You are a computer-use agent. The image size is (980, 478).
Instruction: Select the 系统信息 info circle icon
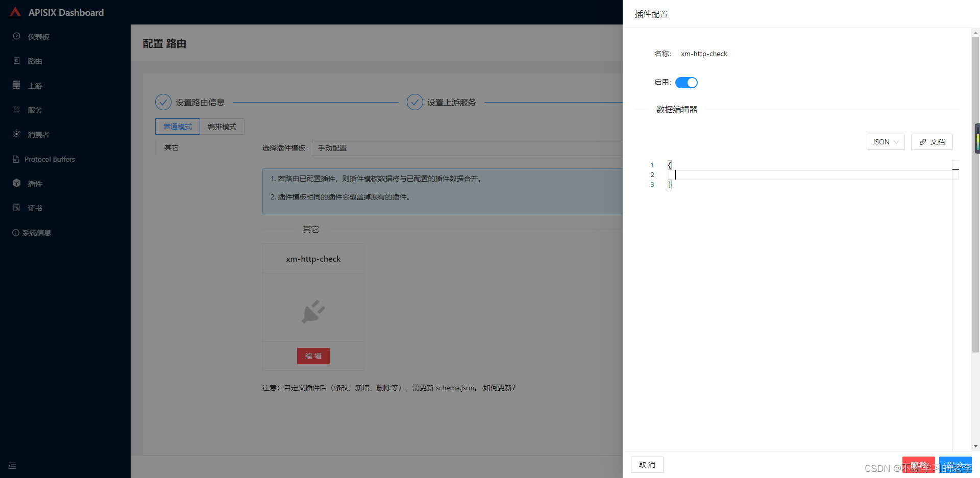[16, 233]
